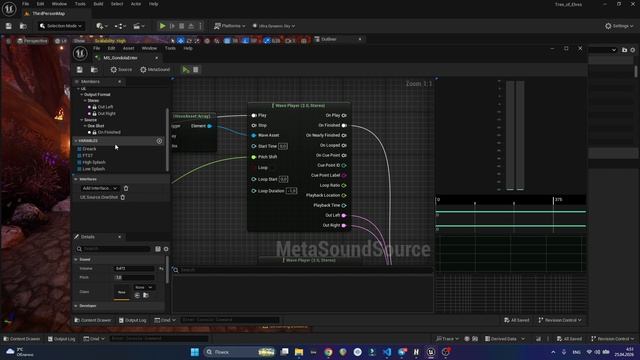Viewport: 640px width, 360px height.
Task: Collapse the Source tree node
Action: tap(82, 120)
